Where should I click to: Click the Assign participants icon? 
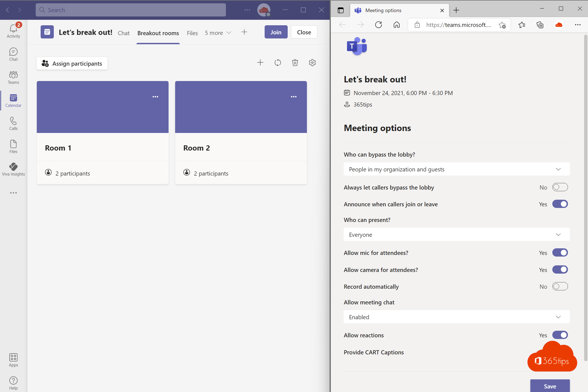(x=44, y=63)
